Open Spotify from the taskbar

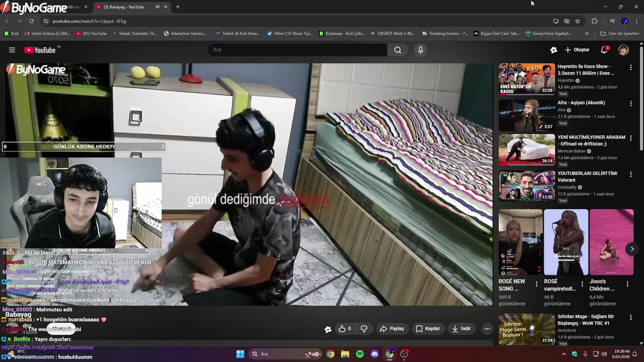tap(360, 354)
